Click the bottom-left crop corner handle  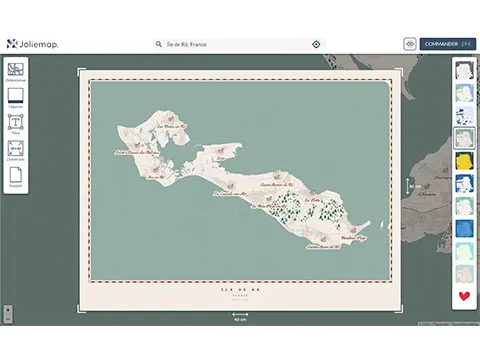[81, 309]
